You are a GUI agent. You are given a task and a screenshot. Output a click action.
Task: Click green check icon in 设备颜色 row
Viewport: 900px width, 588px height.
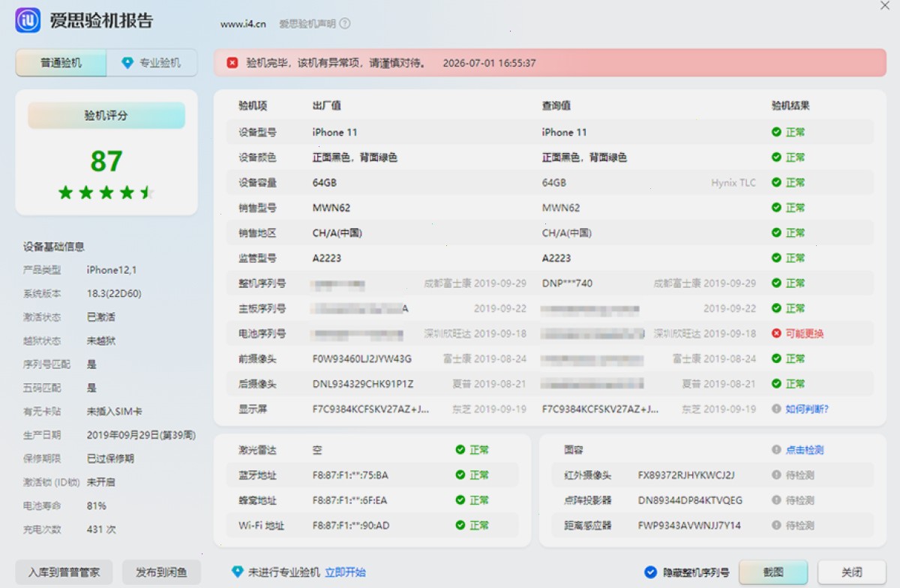pos(776,157)
